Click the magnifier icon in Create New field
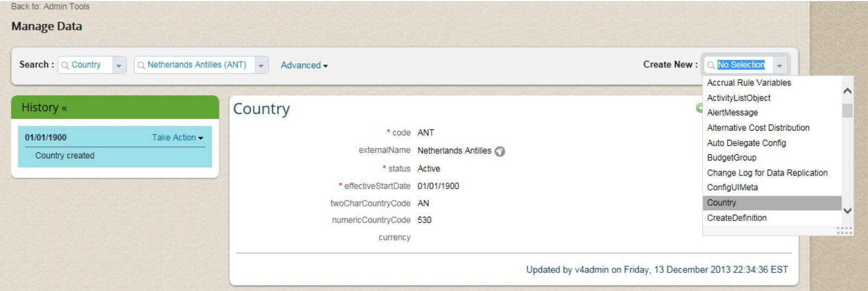Viewport: 868px width, 291px height. pyautogui.click(x=711, y=65)
